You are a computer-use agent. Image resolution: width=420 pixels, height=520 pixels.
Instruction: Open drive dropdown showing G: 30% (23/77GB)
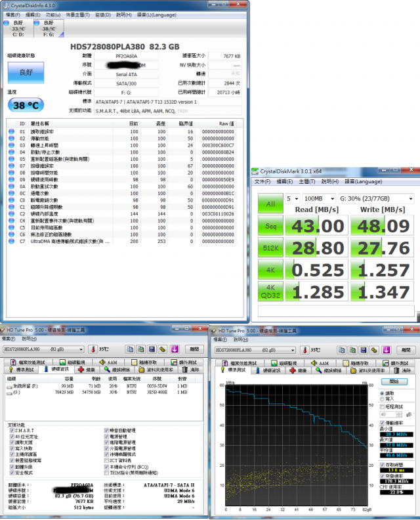376,199
